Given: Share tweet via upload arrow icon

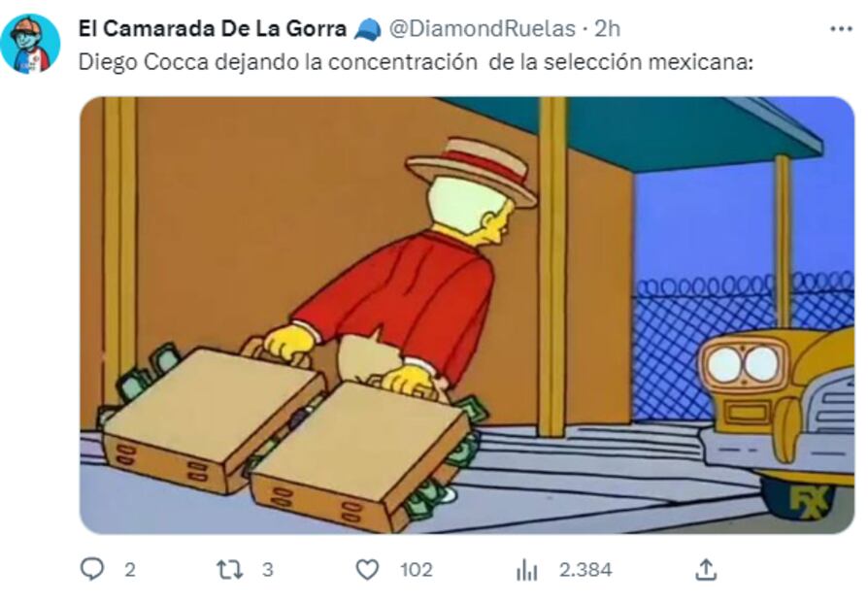Looking at the screenshot, I should [x=706, y=569].
